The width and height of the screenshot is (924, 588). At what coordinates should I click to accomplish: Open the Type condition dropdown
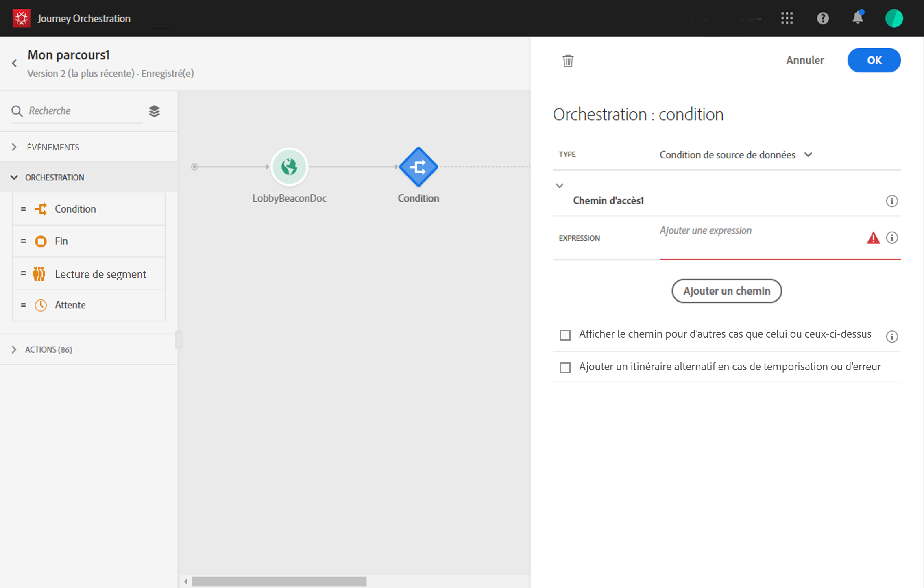click(735, 155)
